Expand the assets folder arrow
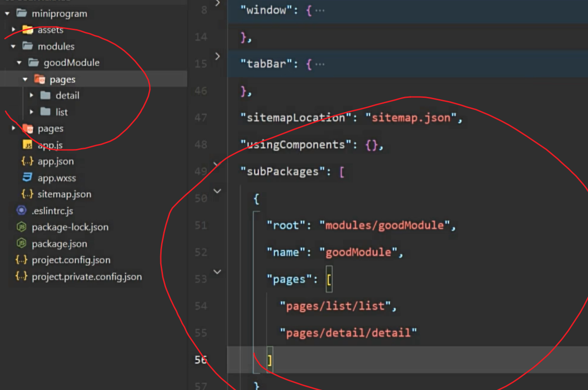588x390 pixels. coord(13,30)
